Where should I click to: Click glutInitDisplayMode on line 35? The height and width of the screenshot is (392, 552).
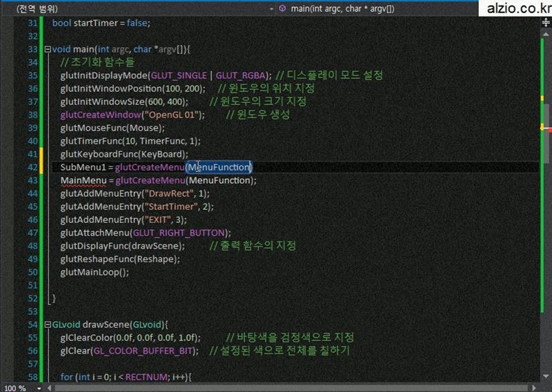104,75
